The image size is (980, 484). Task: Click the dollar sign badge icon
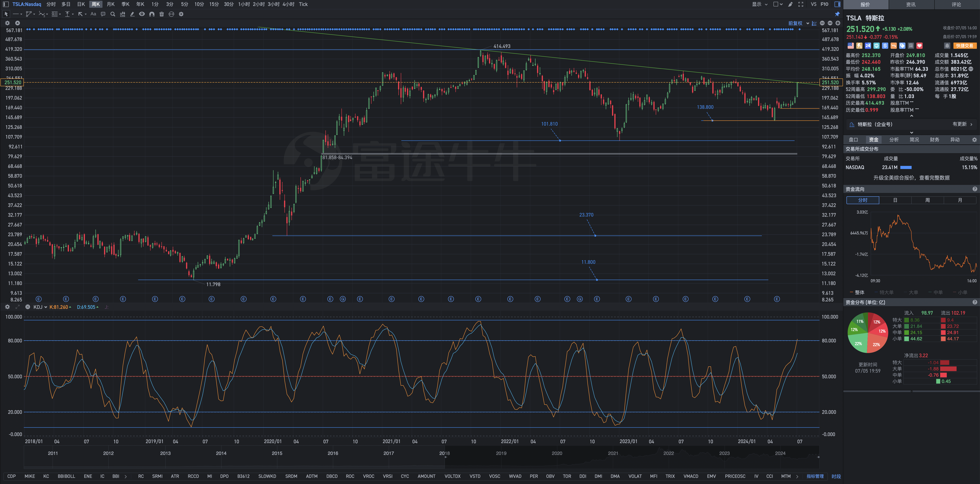pos(885,46)
